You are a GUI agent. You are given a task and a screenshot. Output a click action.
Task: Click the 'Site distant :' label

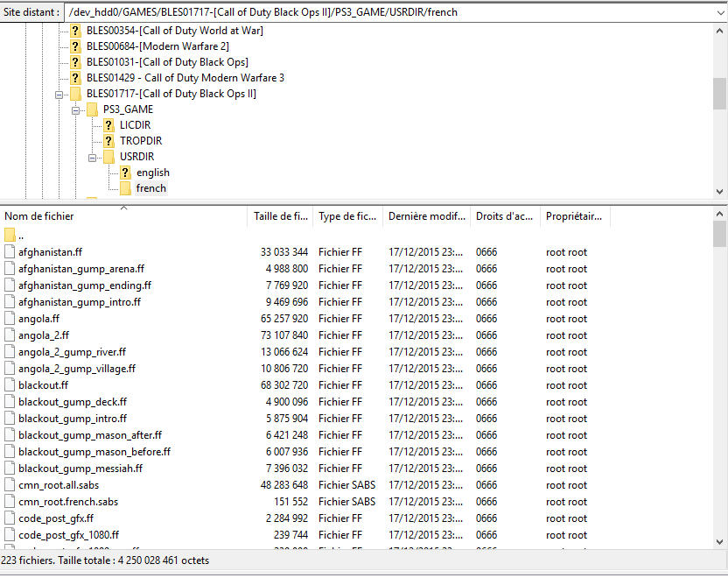coord(31,12)
